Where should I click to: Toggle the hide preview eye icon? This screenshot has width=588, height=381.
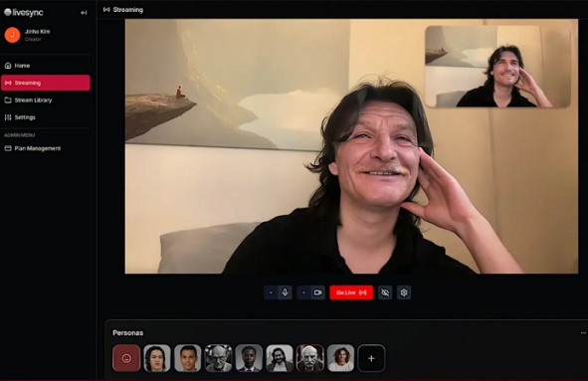[385, 292]
